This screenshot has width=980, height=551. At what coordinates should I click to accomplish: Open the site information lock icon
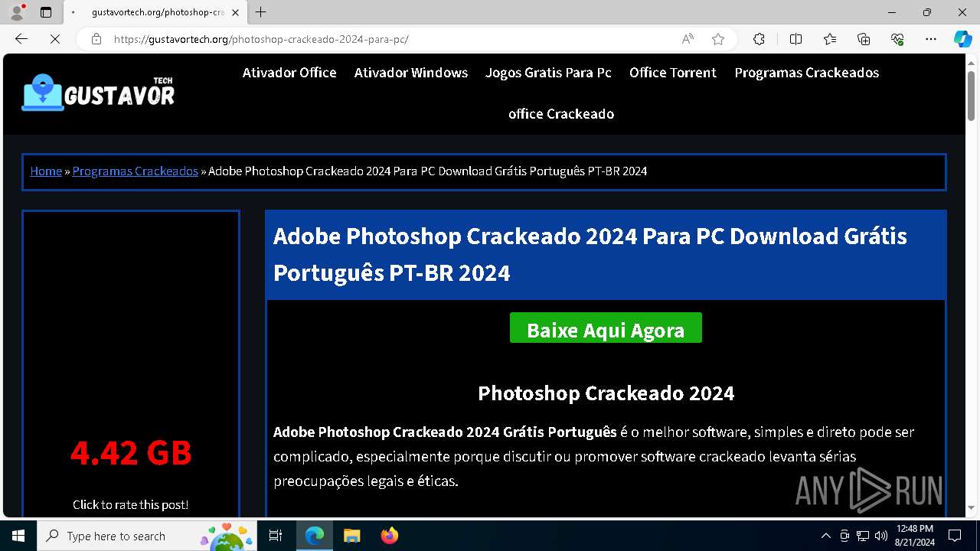[x=96, y=39]
